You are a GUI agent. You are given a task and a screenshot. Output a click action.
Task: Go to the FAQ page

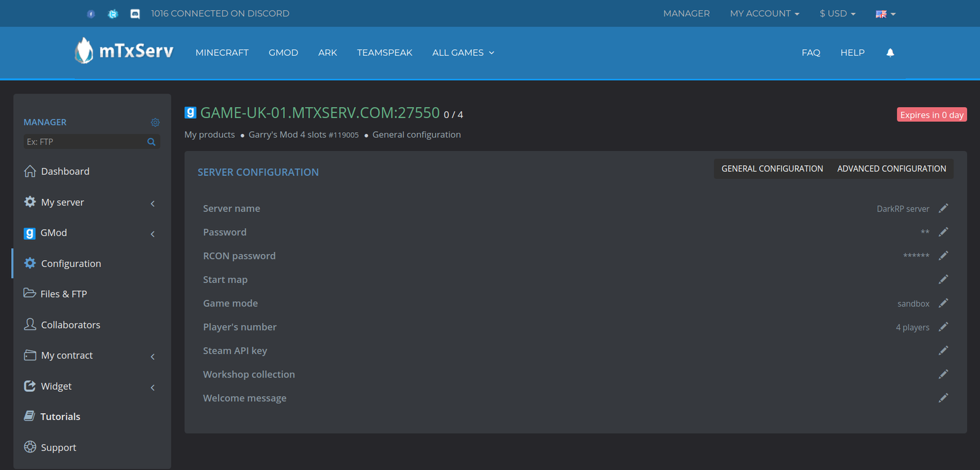click(811, 53)
